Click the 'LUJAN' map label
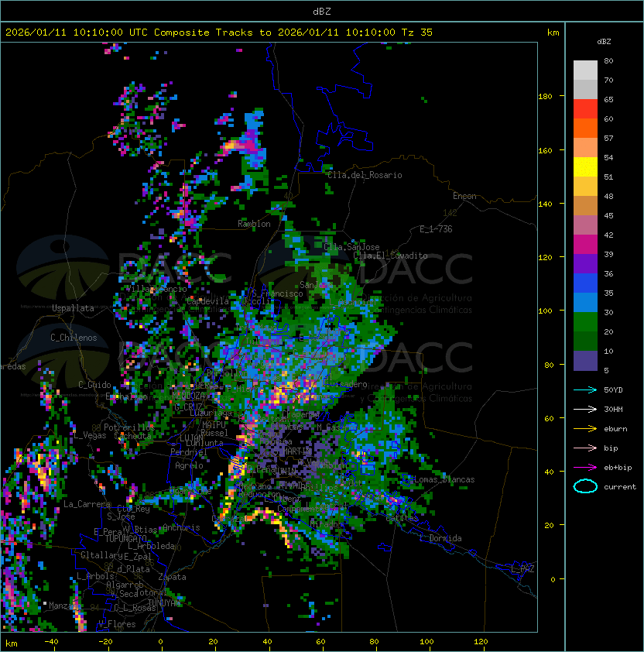This screenshot has height=652, width=644. (x=192, y=438)
